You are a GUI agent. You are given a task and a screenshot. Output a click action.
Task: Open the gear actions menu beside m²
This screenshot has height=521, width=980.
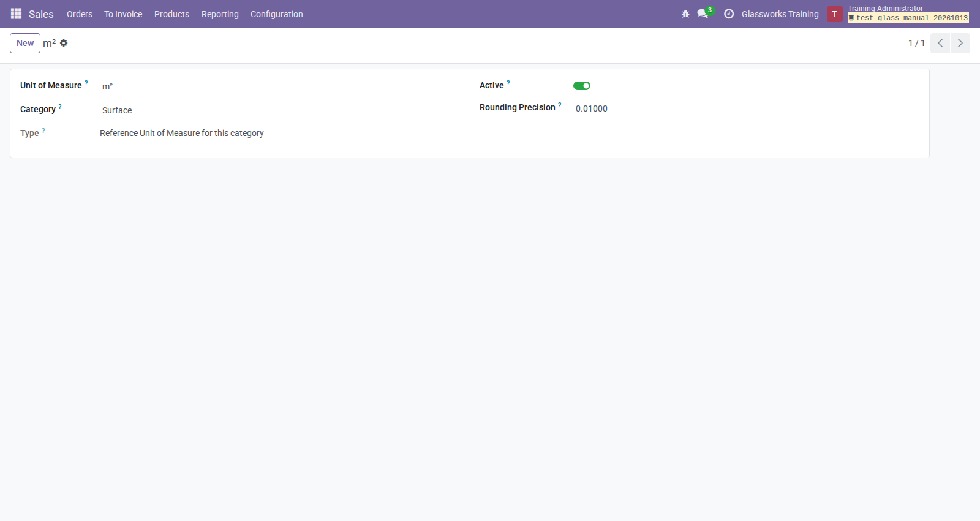click(x=64, y=43)
